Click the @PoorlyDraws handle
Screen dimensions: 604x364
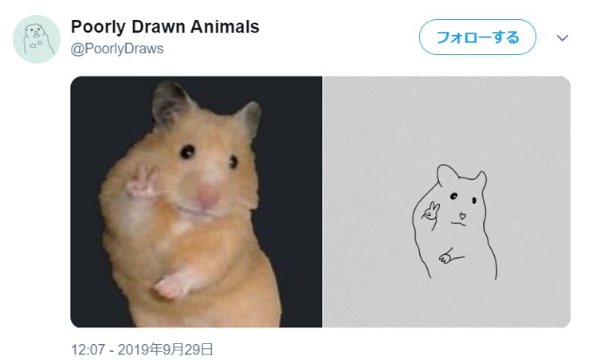tap(117, 49)
